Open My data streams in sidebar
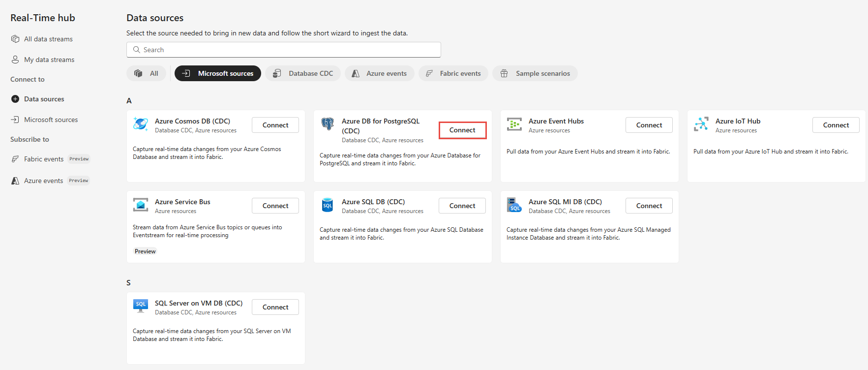 (x=49, y=60)
